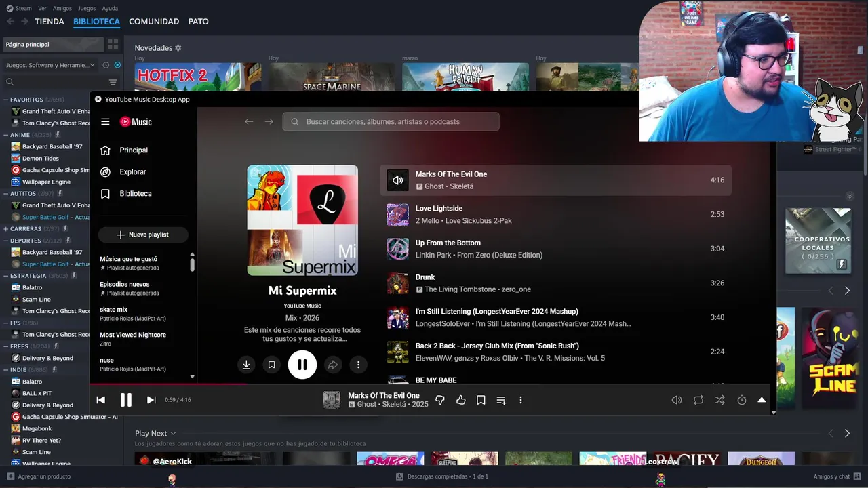Expand the CARRERAS category in Steam
The image size is (868, 488).
tap(6, 228)
